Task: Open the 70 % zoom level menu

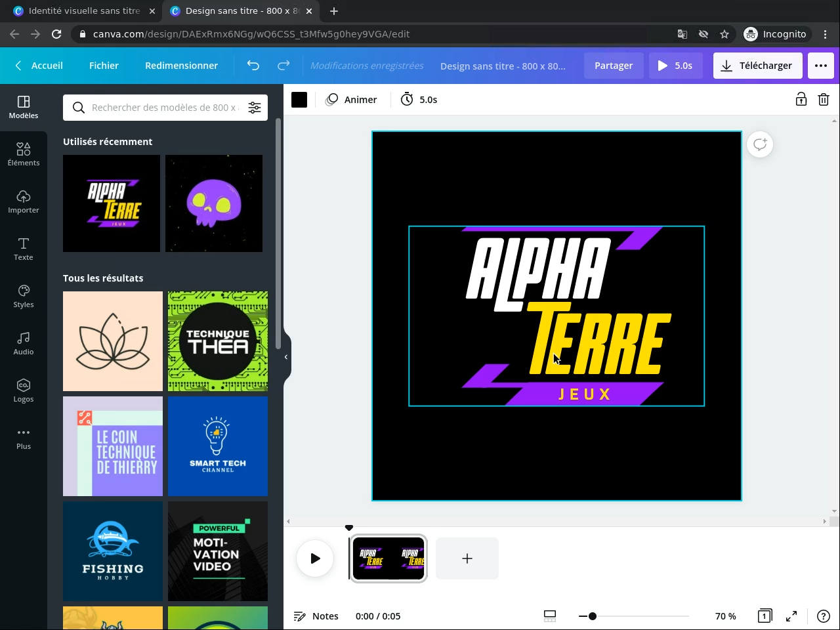Action: pos(725,616)
